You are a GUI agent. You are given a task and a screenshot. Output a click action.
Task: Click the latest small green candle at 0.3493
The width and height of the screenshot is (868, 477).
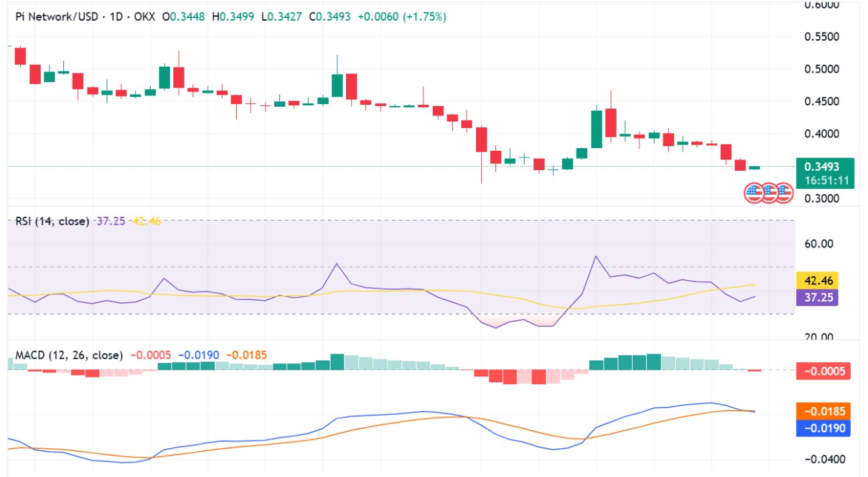pyautogui.click(x=755, y=167)
